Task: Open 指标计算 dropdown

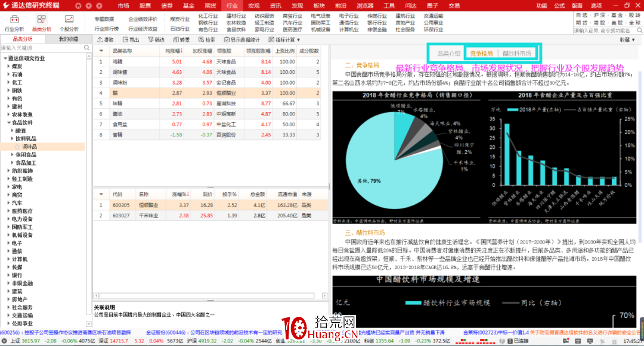Action: point(284,40)
